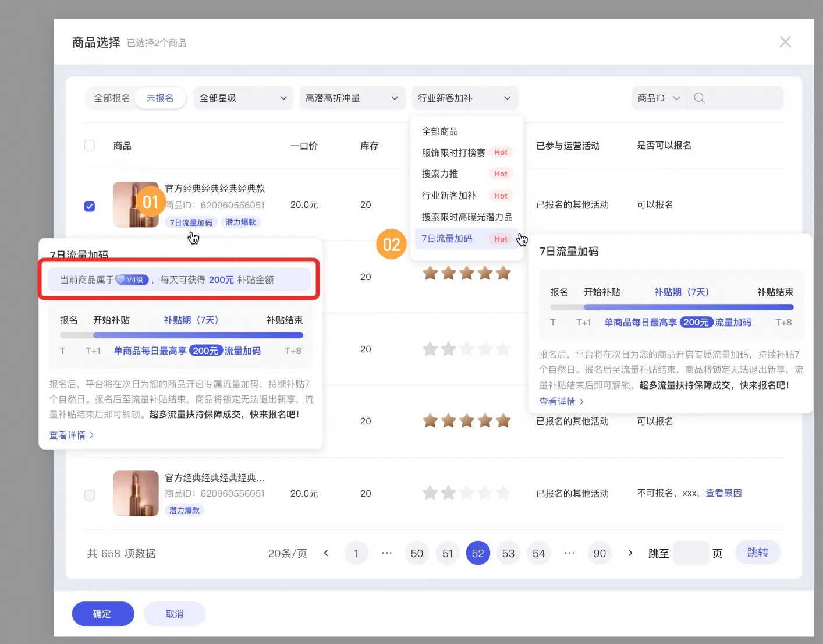
Task: Choose 搜索限时高曝光潜力品 menu option
Action: coord(467,217)
